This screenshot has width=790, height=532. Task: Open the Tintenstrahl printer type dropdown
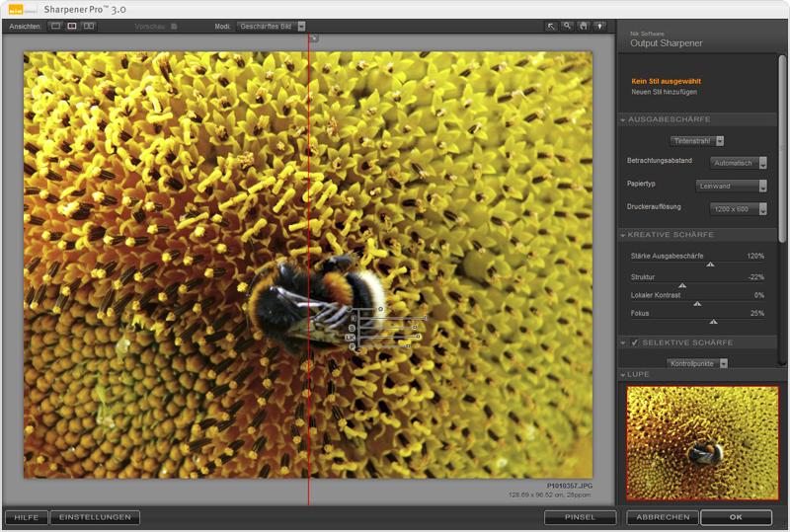click(698, 141)
